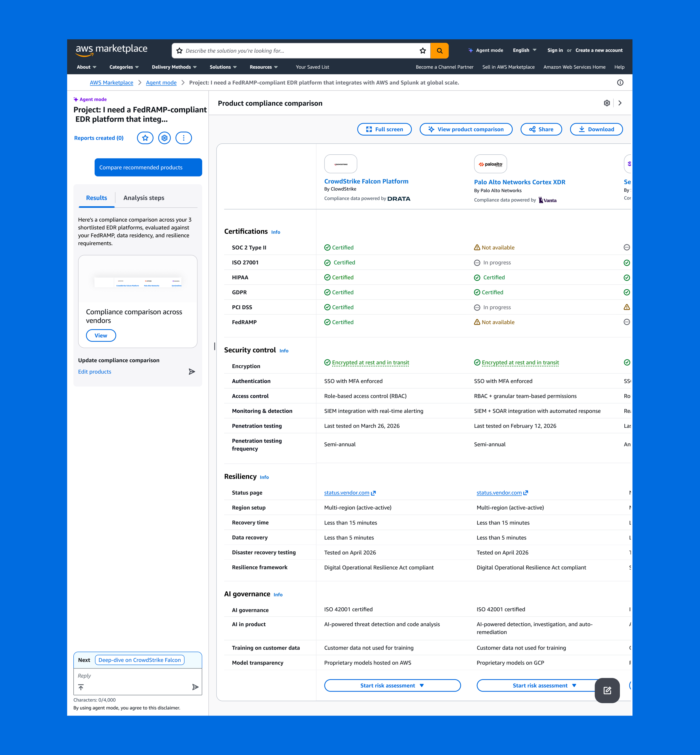Click View product comparison button

pyautogui.click(x=466, y=129)
